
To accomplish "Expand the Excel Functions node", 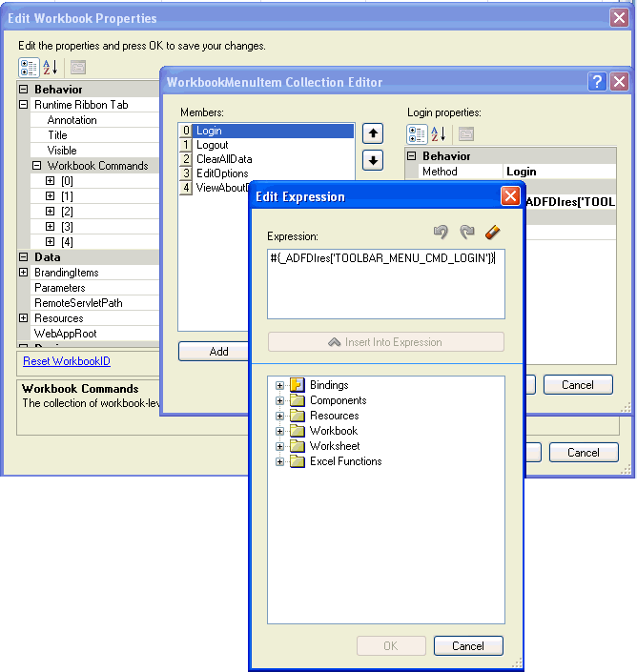I will (x=280, y=461).
